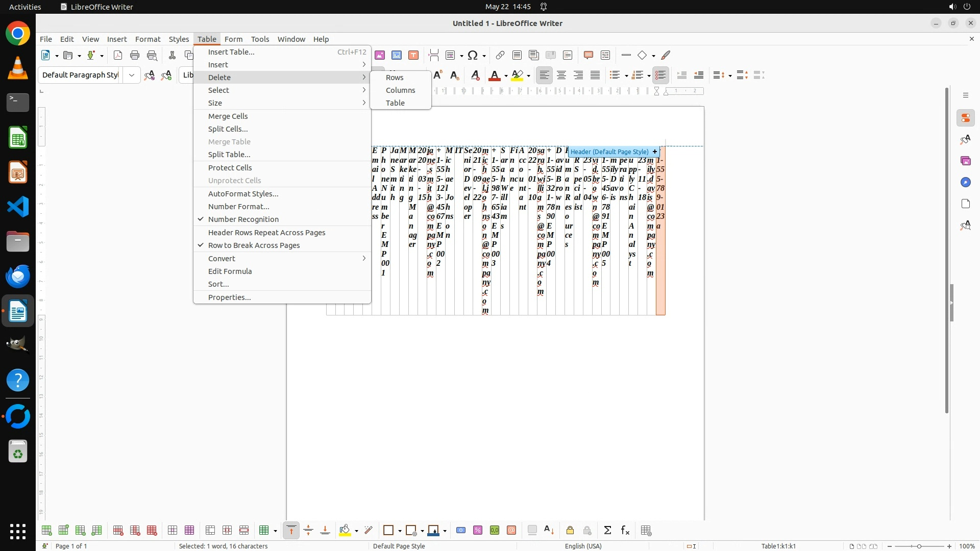980x551 pixels.
Task: Click the Sum formula icon
Action: (x=607, y=531)
